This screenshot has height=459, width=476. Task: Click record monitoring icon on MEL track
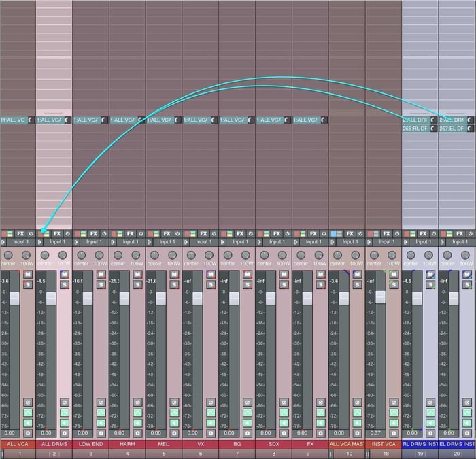[174, 423]
